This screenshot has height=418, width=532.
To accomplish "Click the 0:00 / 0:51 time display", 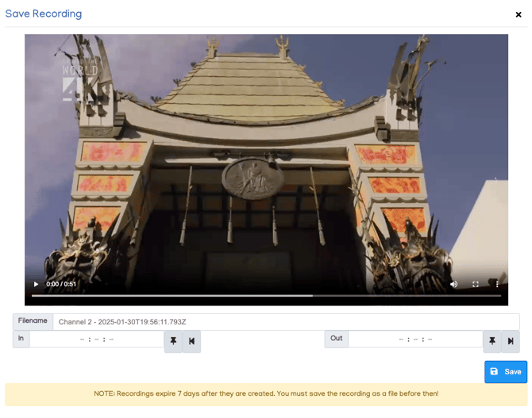I will click(x=61, y=284).
